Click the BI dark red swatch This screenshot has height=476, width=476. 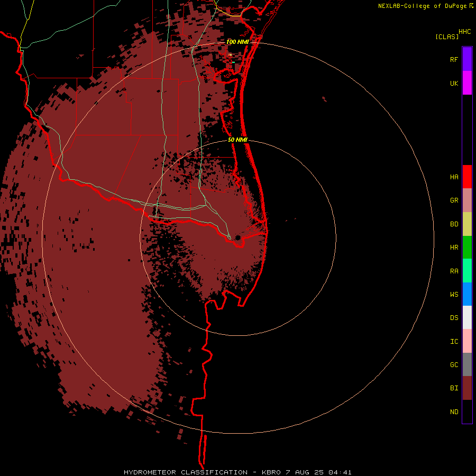(x=467, y=388)
